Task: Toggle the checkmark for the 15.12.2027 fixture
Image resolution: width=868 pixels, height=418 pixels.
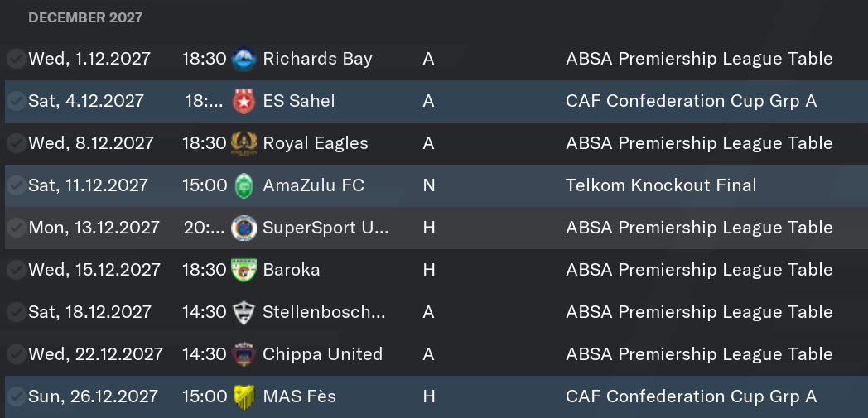Action: tap(16, 270)
